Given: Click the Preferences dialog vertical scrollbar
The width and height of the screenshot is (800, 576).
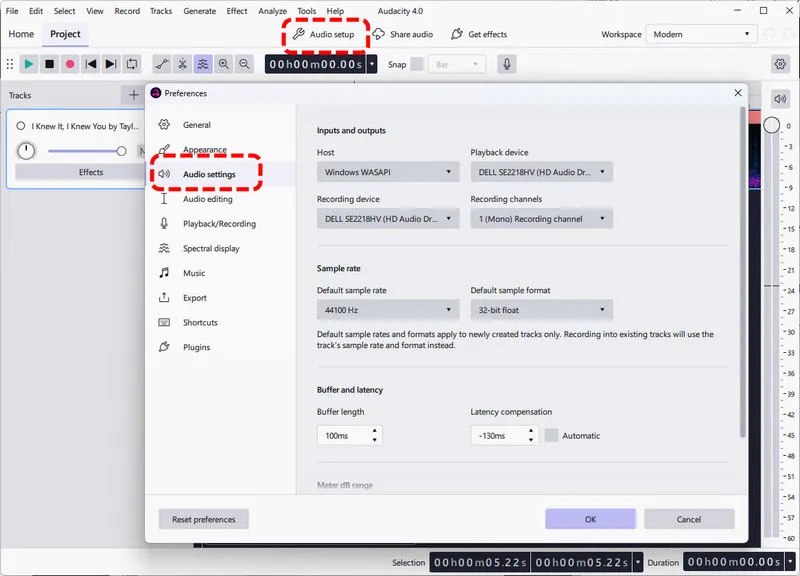Looking at the screenshot, I should coord(743,272).
